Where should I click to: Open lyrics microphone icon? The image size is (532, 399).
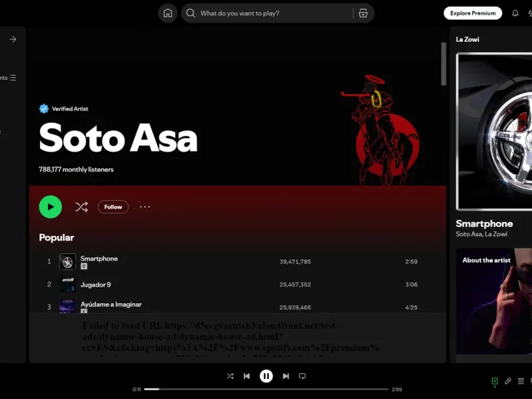(508, 381)
